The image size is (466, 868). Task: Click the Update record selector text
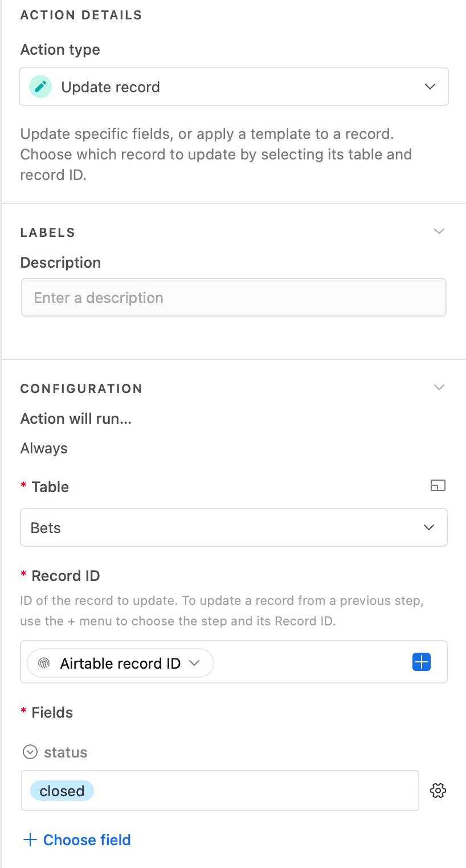click(x=111, y=87)
